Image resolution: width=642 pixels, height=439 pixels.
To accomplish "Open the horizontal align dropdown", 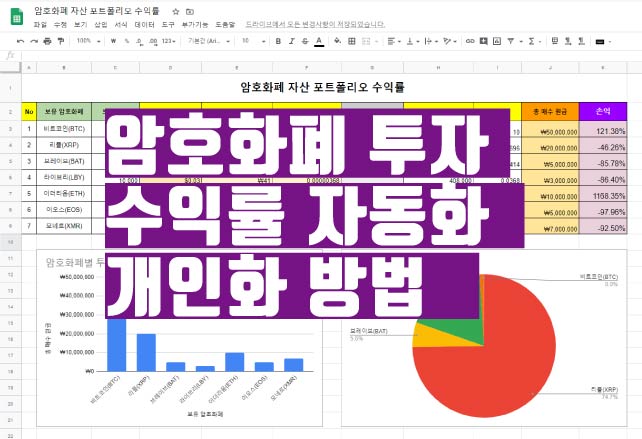I will point(394,41).
